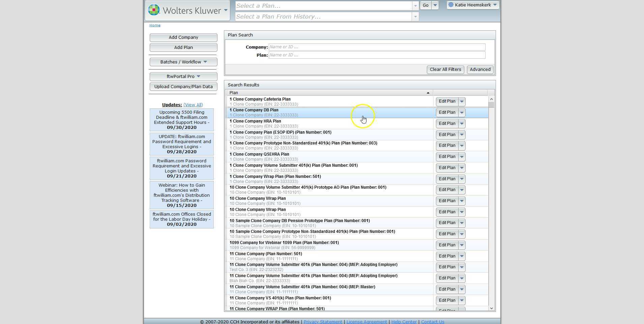This screenshot has width=644, height=324.
Task: Click Upload Company/Plan Data
Action: click(x=183, y=86)
